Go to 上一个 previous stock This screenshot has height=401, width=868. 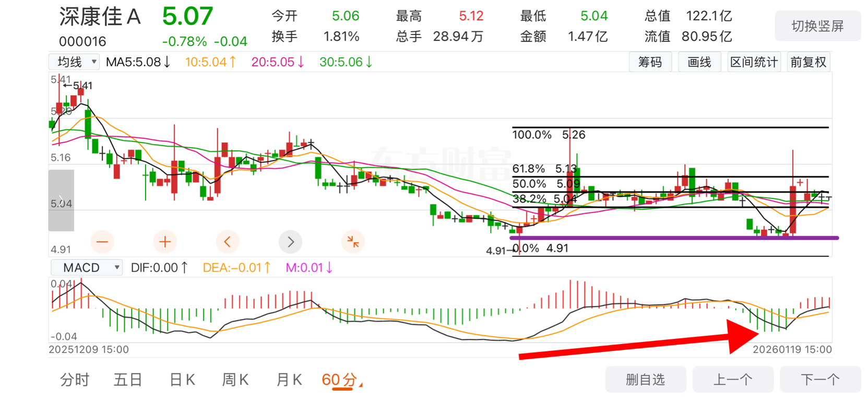click(733, 380)
